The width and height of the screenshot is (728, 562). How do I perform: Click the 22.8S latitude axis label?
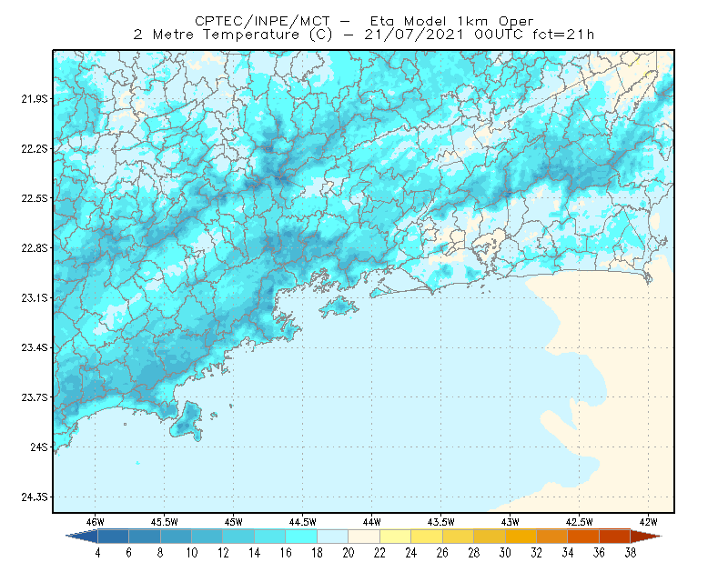pyautogui.click(x=35, y=248)
